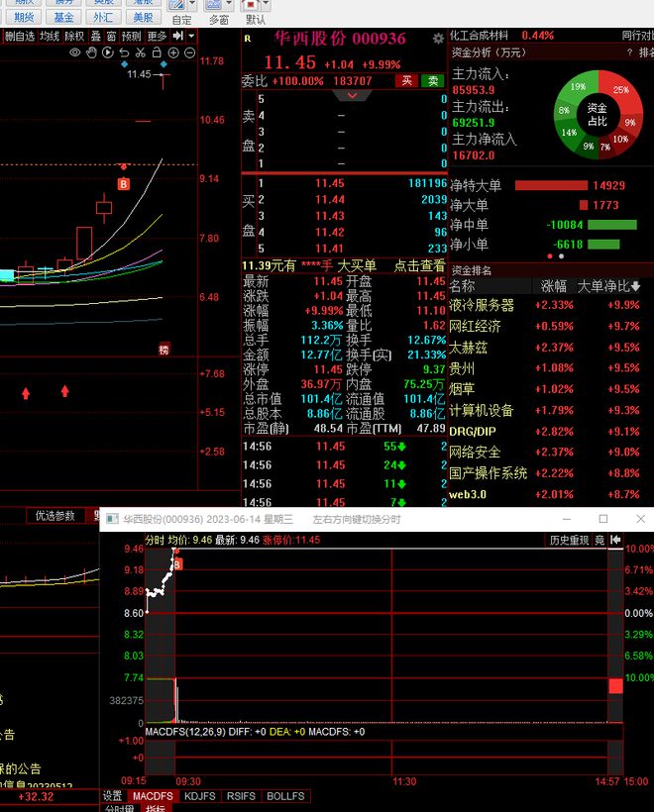Click the B buy marker on K-line chart

pos(123,184)
